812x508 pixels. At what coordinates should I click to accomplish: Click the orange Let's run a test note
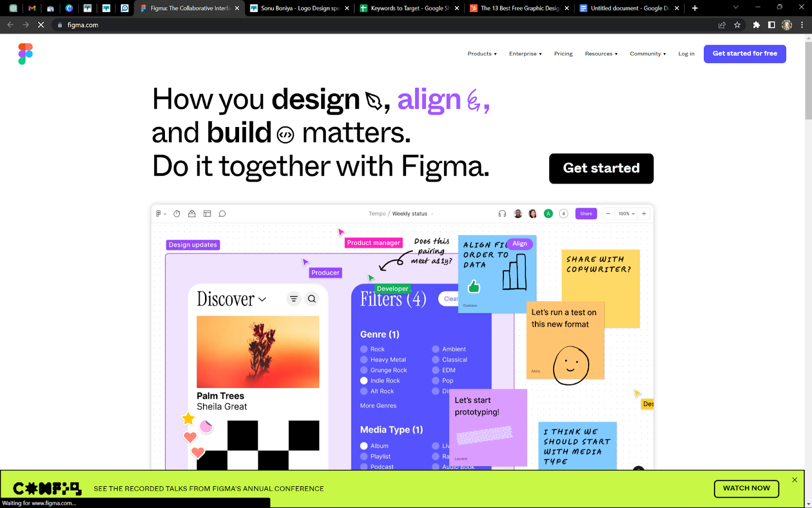pyautogui.click(x=565, y=340)
